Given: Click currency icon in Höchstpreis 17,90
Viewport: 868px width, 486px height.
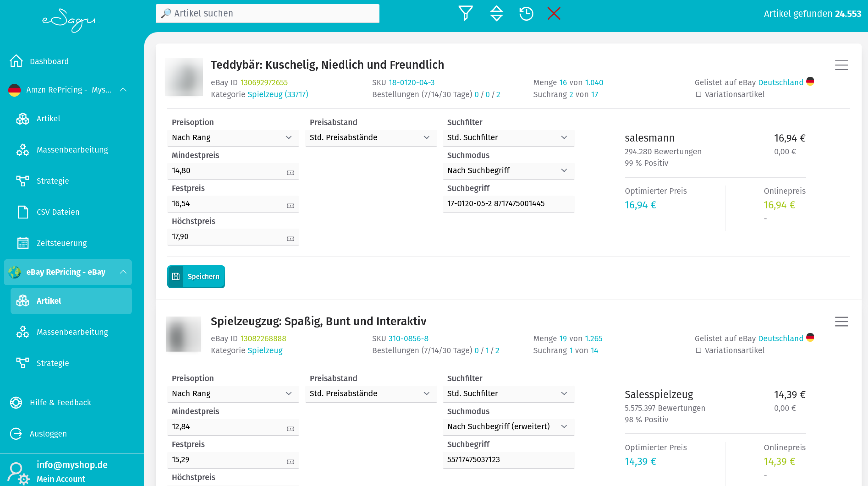Looking at the screenshot, I should click(291, 239).
